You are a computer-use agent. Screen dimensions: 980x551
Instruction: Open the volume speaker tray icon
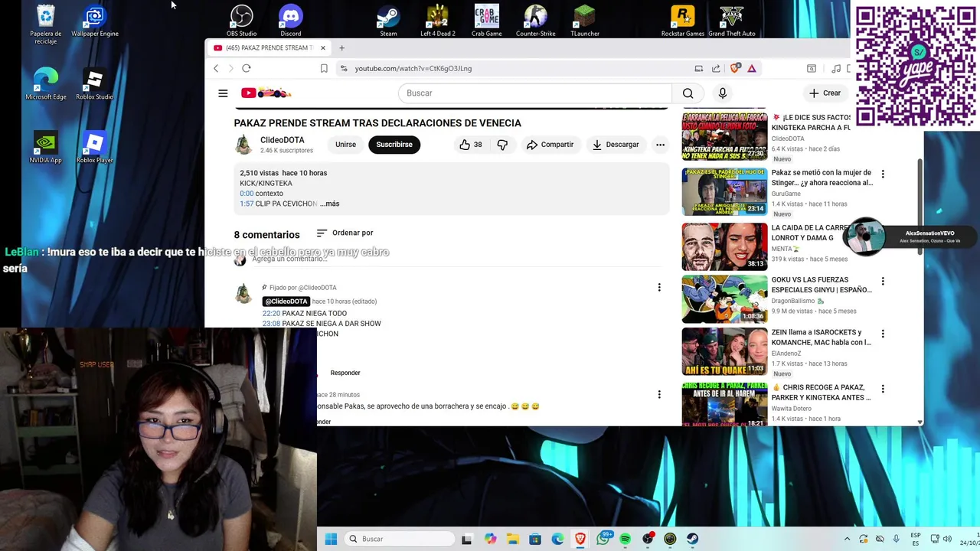tap(947, 539)
